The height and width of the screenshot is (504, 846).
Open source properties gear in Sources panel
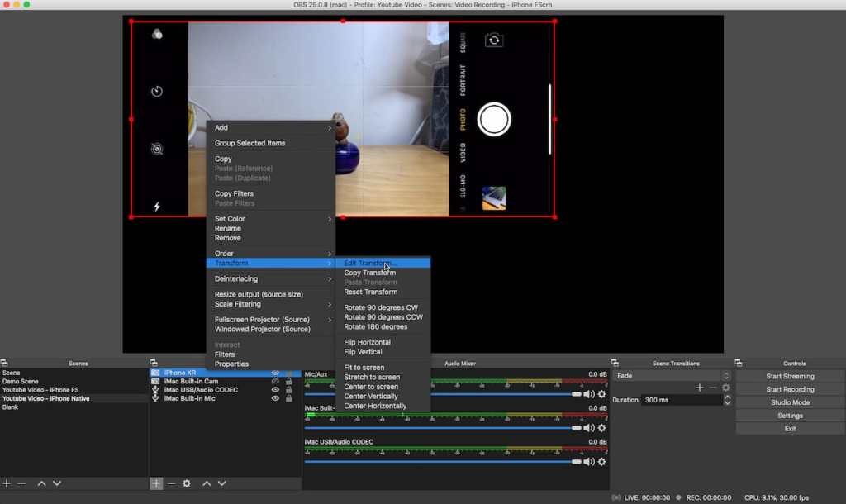click(x=187, y=483)
